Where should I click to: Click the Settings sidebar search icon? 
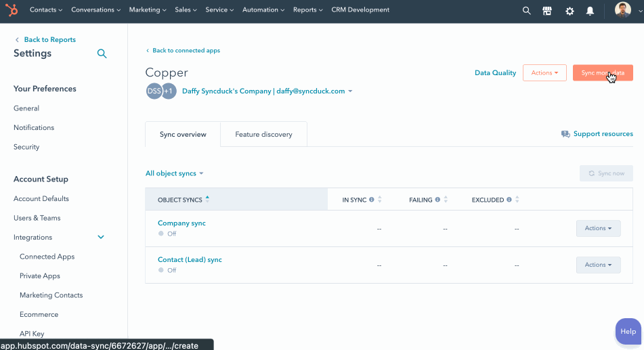pos(102,53)
